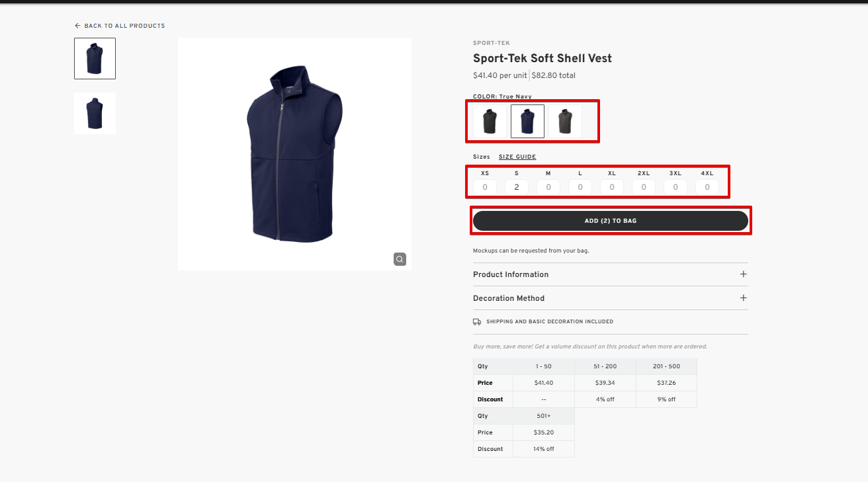Select first front-view vest thumbnail

click(95, 58)
